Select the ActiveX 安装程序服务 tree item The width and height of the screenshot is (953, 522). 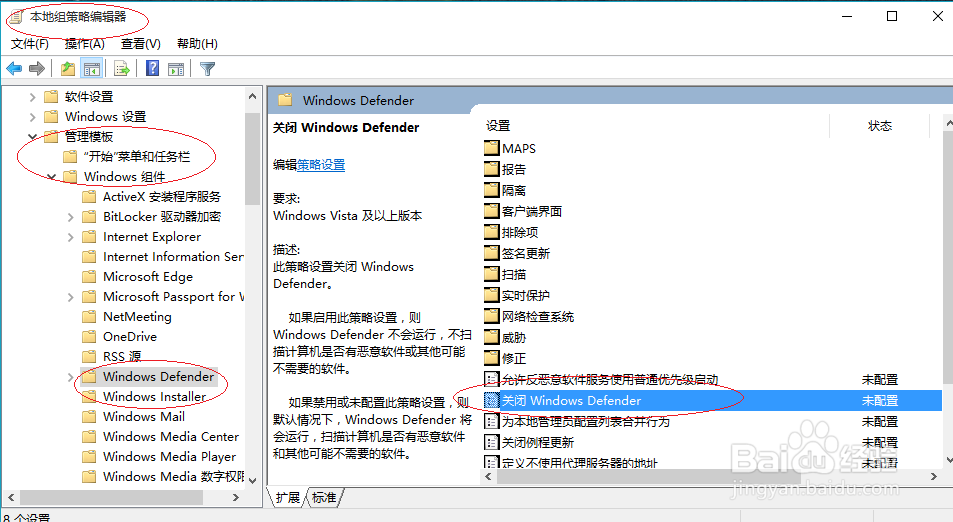click(162, 197)
